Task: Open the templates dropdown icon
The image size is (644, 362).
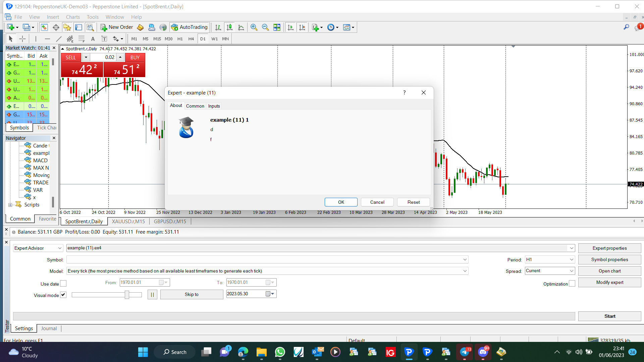Action: coord(349,27)
